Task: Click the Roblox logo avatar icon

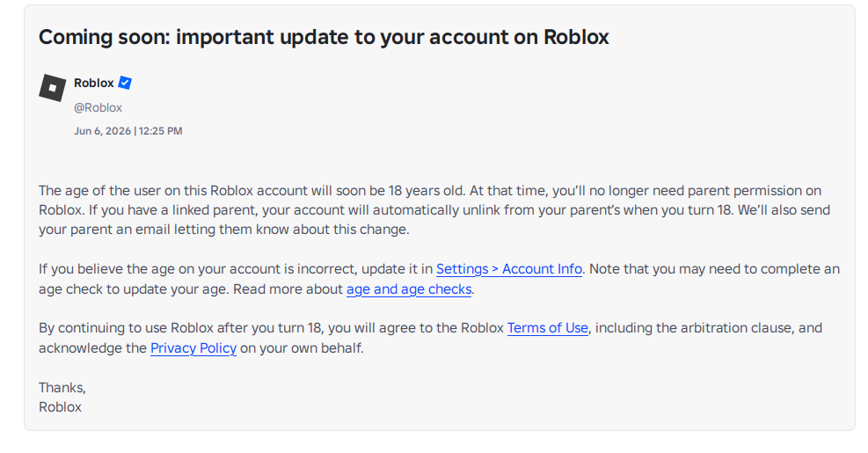Action: point(53,87)
